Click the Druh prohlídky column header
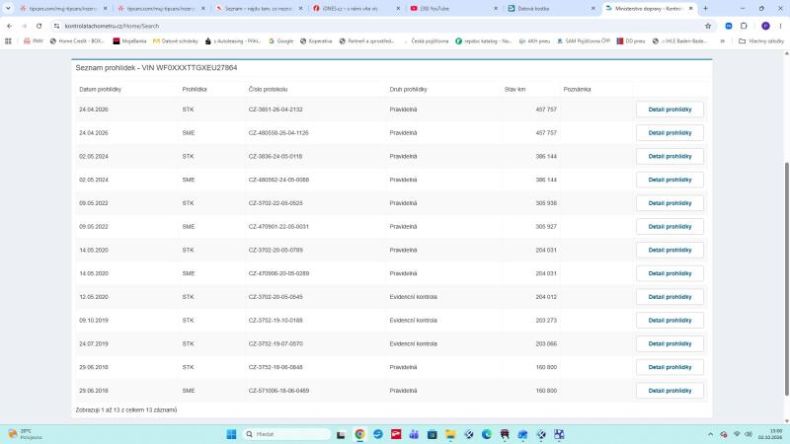790x444 pixels. tap(408, 89)
